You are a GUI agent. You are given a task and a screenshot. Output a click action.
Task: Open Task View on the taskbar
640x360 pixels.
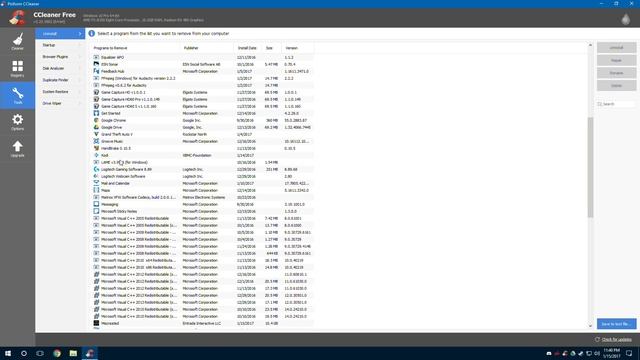coord(40,353)
